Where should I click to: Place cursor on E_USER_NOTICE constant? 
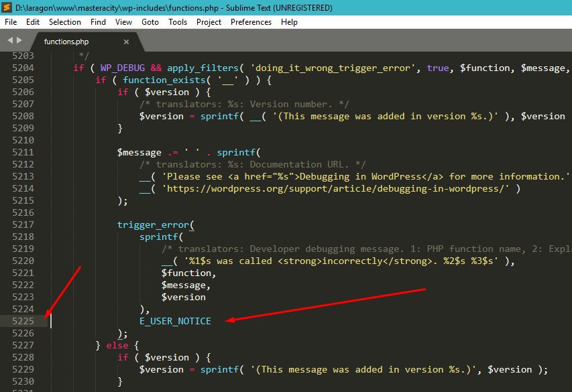[175, 321]
